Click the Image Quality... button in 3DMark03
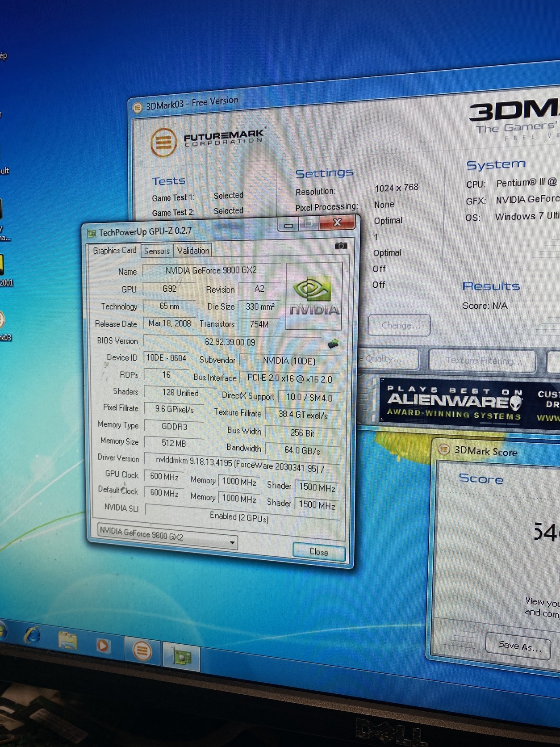This screenshot has height=747, width=560. 388,359
